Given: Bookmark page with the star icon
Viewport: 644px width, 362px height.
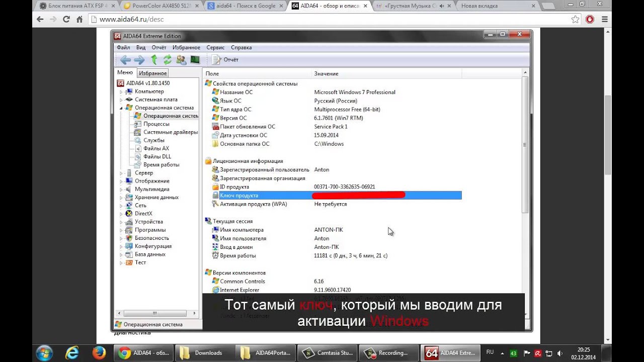Looking at the screenshot, I should point(576,20).
